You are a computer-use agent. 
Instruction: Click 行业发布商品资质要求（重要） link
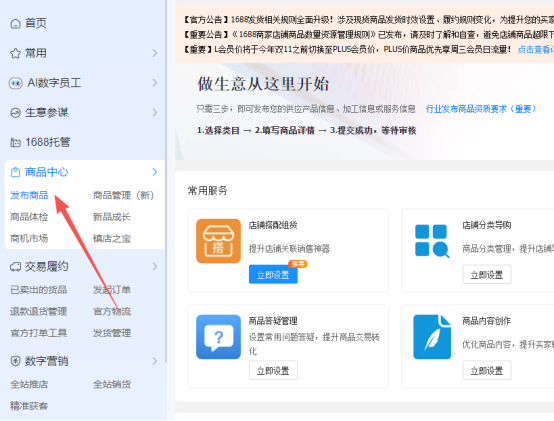coord(481,109)
